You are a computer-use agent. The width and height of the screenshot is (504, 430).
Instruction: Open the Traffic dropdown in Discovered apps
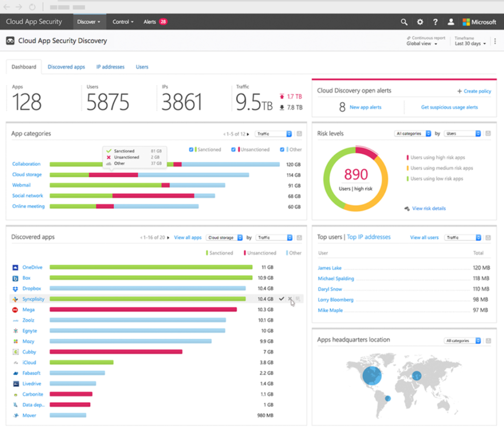point(274,238)
